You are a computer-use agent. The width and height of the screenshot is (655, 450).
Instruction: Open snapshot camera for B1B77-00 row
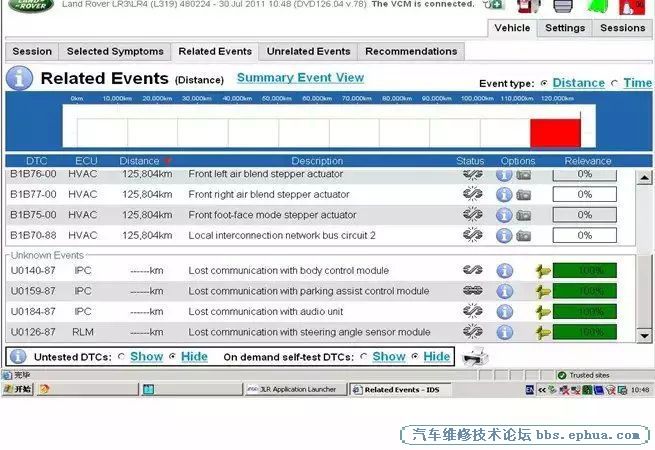tap(523, 195)
